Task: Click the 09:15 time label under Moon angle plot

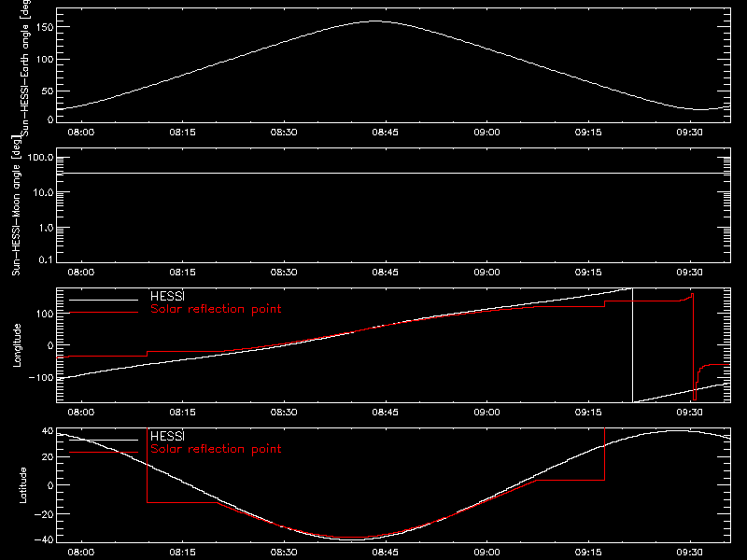Action: [588, 273]
